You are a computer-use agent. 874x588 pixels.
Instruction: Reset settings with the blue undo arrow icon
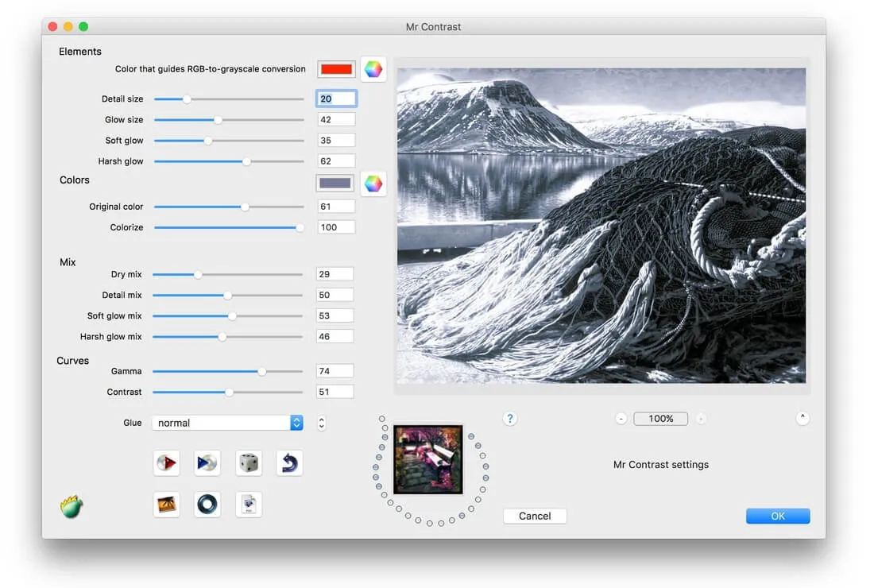[289, 462]
